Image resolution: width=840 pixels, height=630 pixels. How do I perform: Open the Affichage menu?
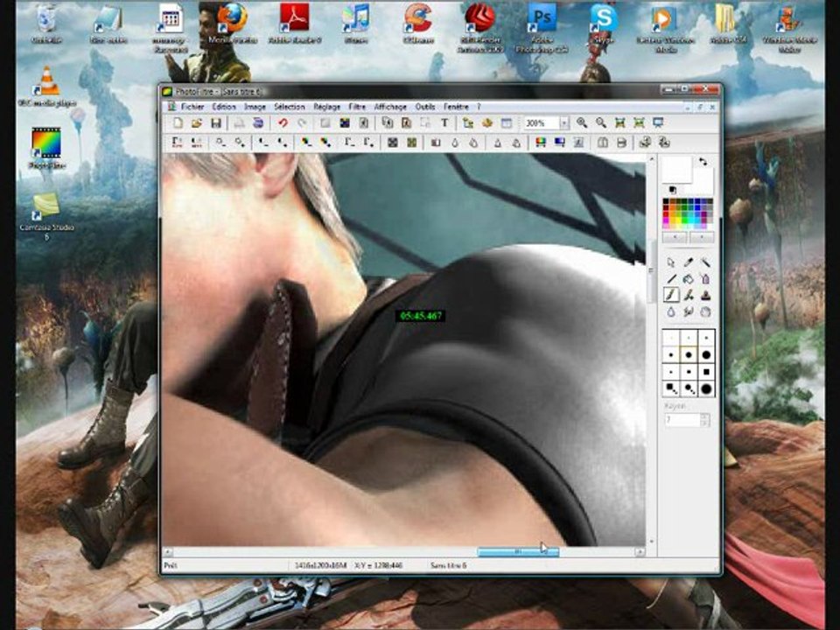pos(390,107)
